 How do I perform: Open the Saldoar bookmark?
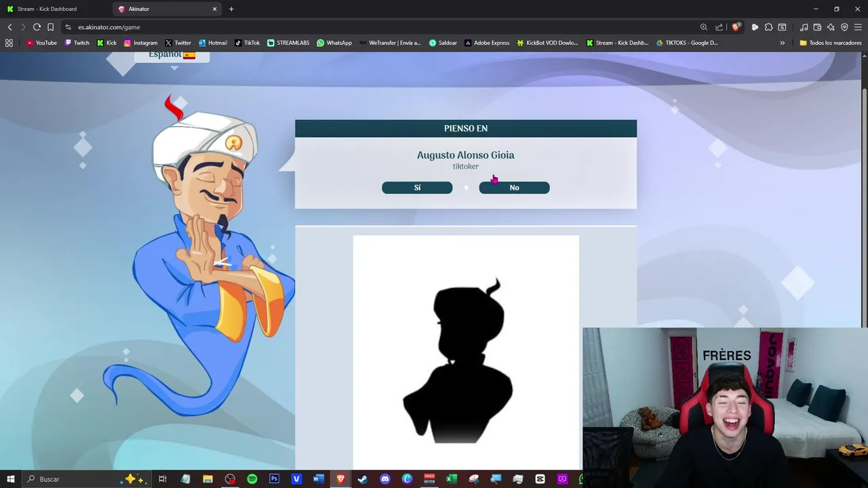click(x=443, y=43)
